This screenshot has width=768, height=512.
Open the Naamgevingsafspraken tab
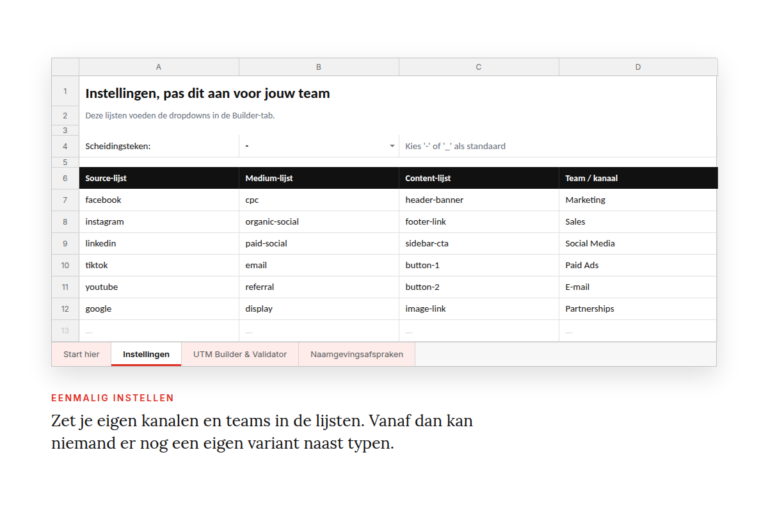357,354
